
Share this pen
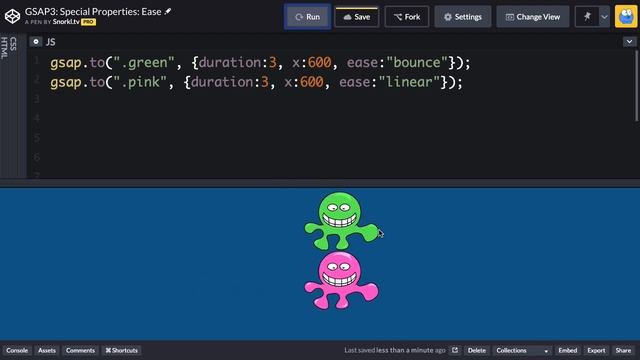pyautogui.click(x=623, y=350)
